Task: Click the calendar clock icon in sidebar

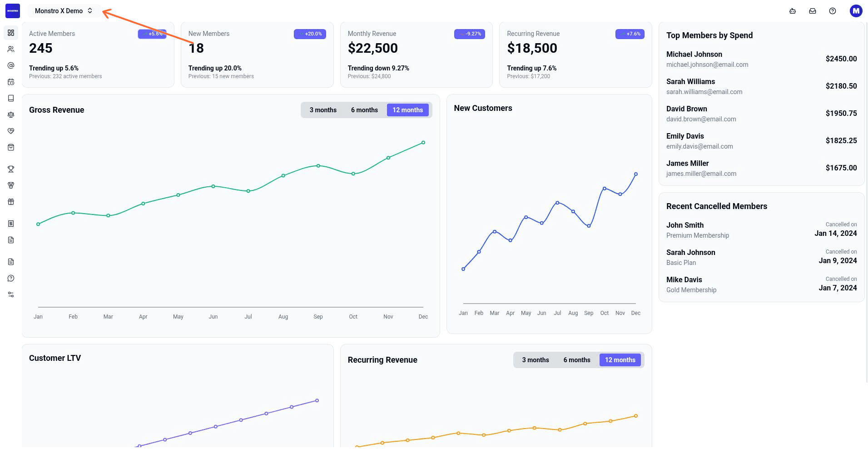Action: [x=11, y=82]
